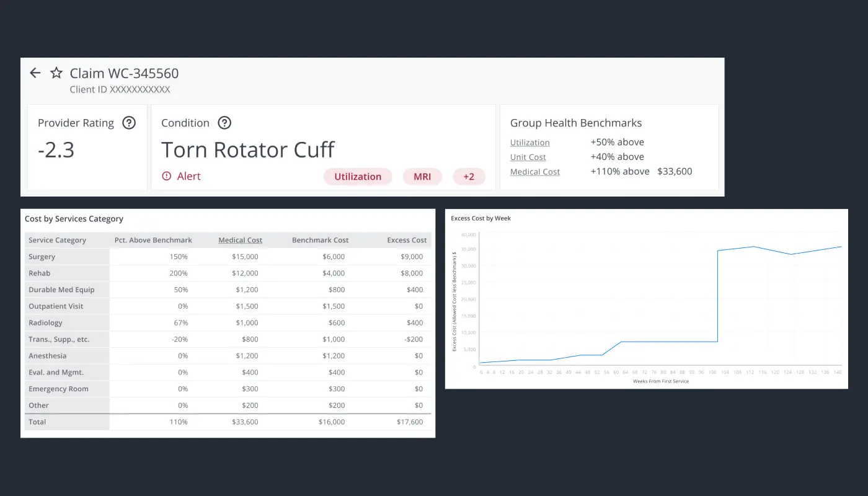
Task: Star the claim WC-345560
Action: (56, 72)
